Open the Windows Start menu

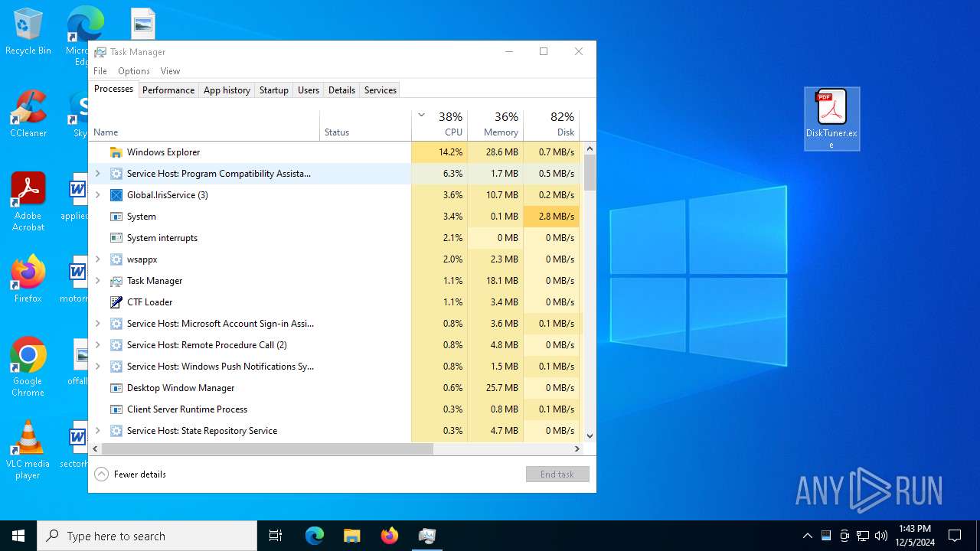click(x=18, y=536)
